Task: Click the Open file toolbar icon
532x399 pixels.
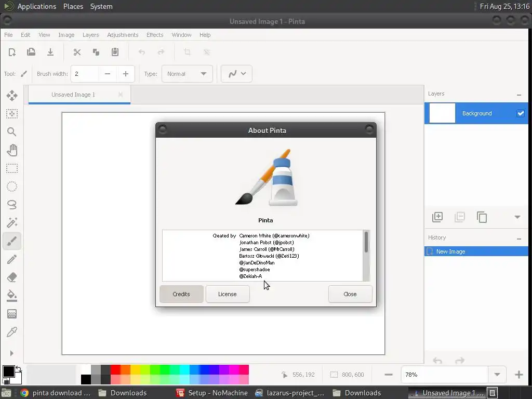Action: point(31,52)
